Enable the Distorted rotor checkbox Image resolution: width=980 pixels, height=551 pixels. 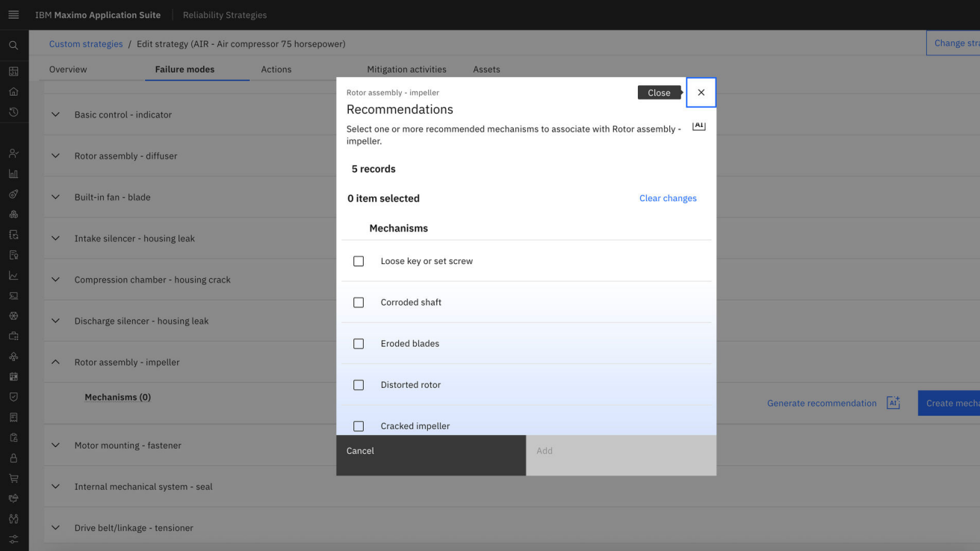pyautogui.click(x=359, y=385)
